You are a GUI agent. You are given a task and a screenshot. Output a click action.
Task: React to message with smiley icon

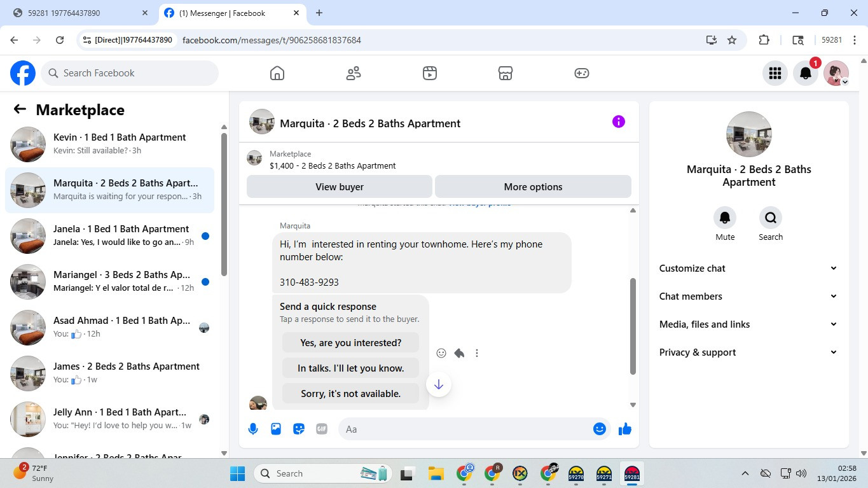441,353
